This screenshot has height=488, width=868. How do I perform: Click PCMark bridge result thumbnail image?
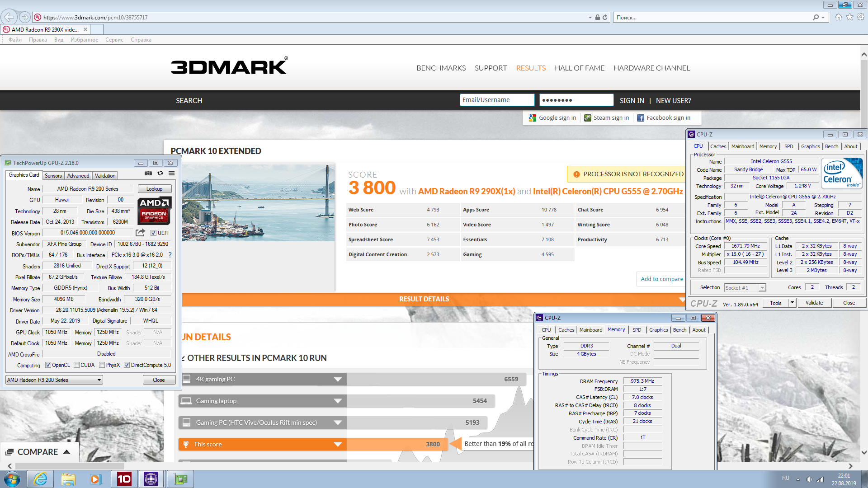[258, 202]
